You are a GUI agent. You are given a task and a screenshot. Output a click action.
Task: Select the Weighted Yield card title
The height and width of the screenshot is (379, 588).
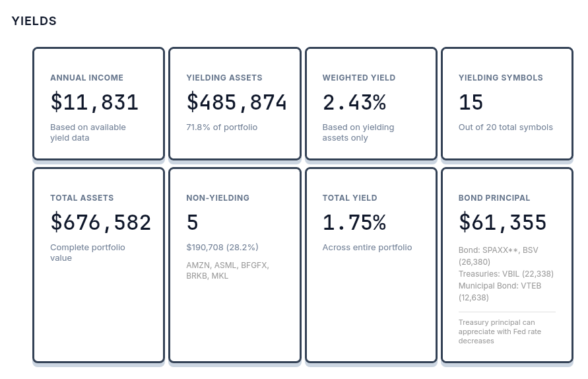click(359, 78)
